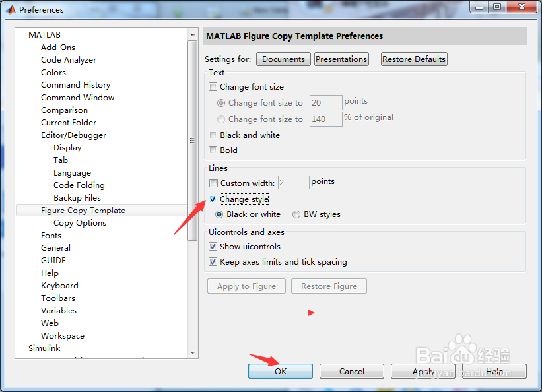Select Figure Copy Template item
Image resolution: width=542 pixels, height=392 pixels.
pos(83,210)
